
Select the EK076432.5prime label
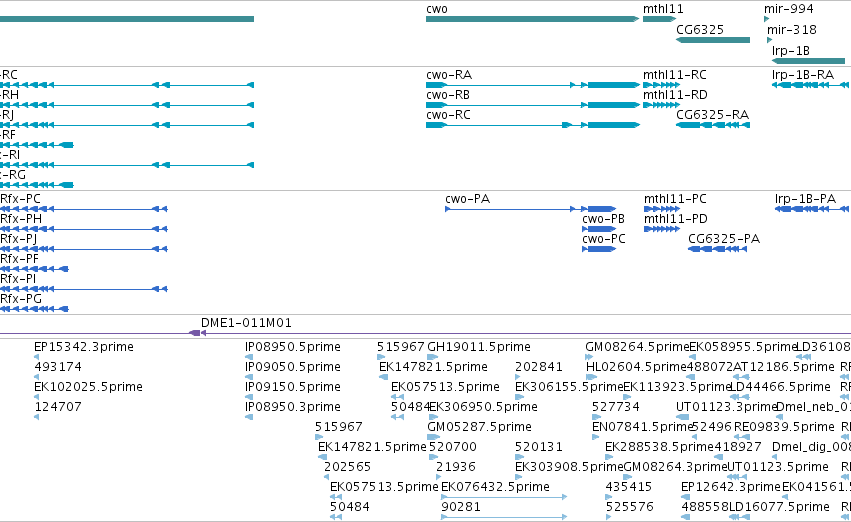tap(496, 488)
